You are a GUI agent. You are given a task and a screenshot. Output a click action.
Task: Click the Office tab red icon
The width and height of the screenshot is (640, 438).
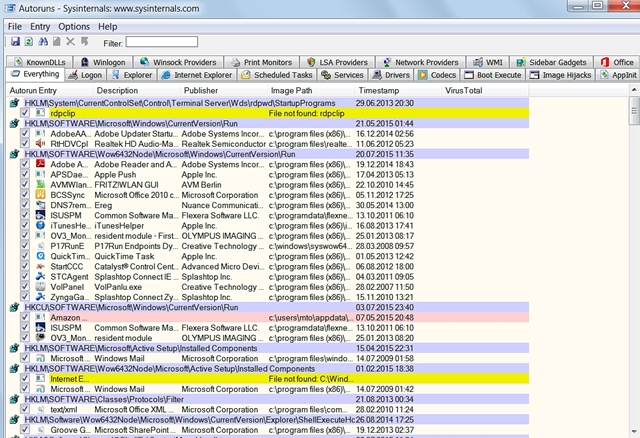[604, 62]
